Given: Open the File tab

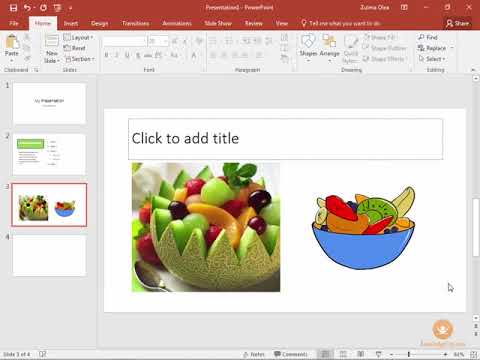Looking at the screenshot, I should pyautogui.click(x=14, y=23).
